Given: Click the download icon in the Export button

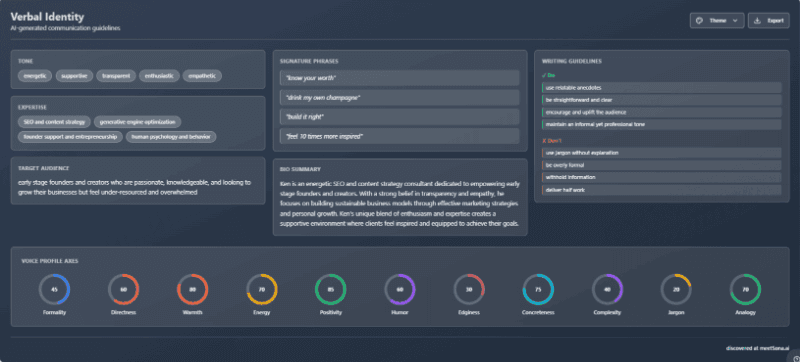Looking at the screenshot, I should click(758, 21).
